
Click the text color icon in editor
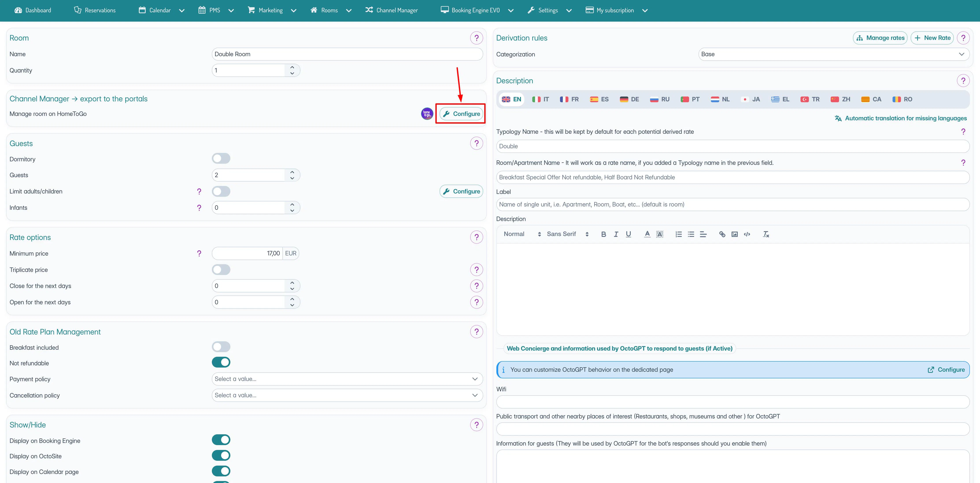click(x=647, y=234)
